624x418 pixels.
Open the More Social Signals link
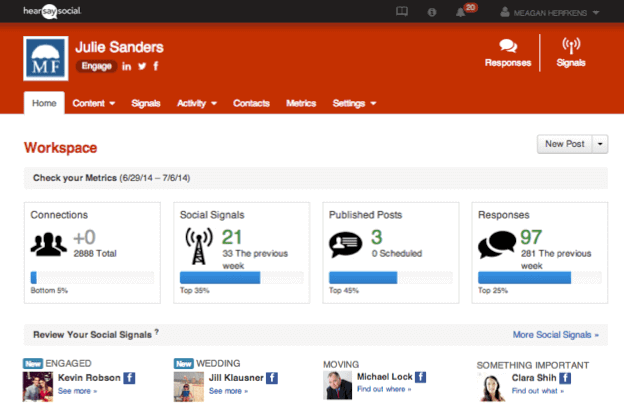[x=555, y=335]
